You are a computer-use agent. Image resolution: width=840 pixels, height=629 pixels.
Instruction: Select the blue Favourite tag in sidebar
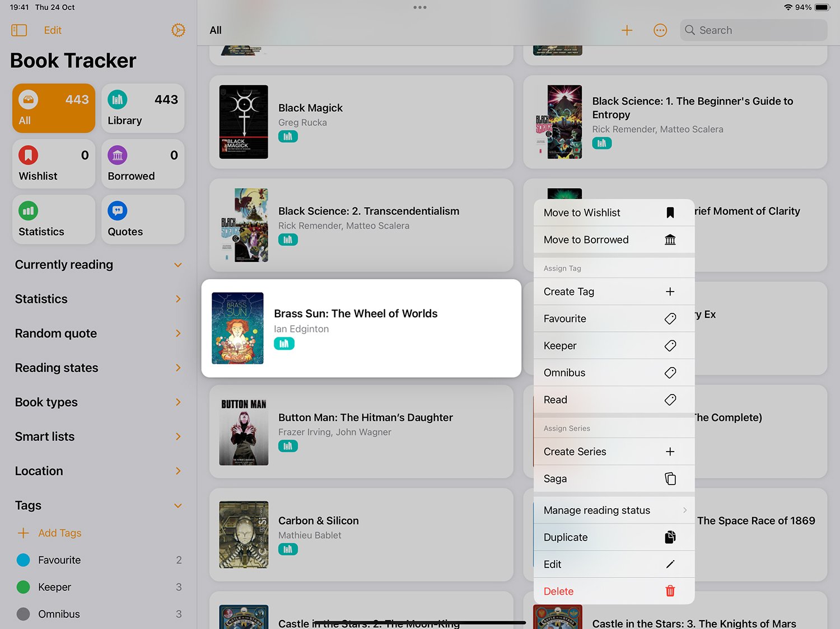pos(99,560)
